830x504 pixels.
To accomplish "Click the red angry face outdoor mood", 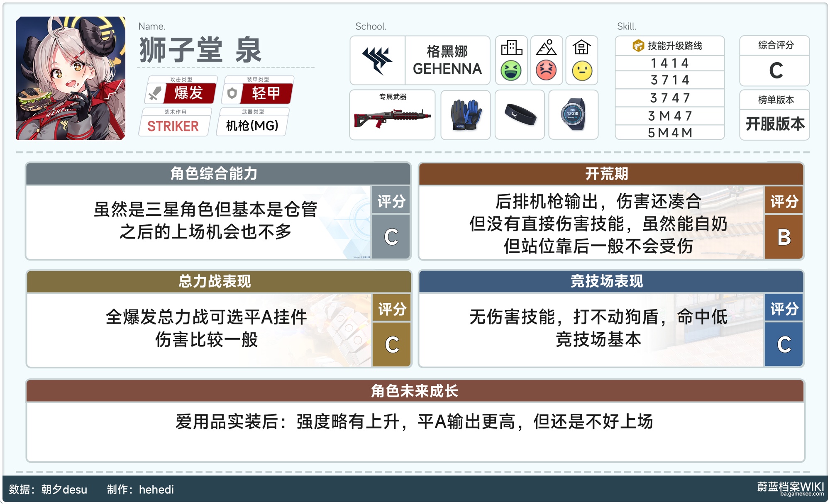I will [546, 71].
